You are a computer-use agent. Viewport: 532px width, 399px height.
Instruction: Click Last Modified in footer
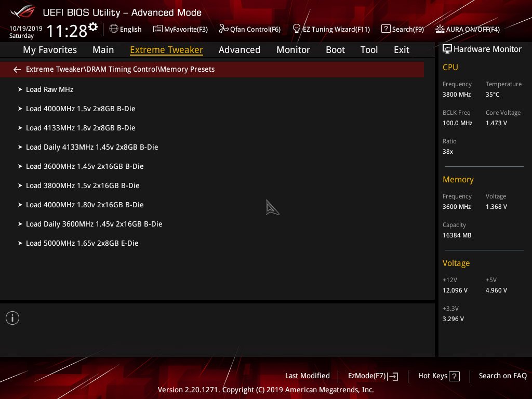(x=308, y=376)
